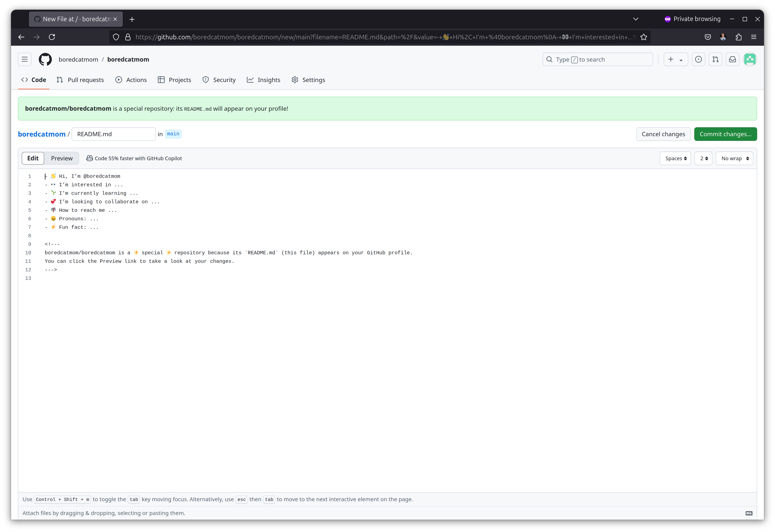
Task: Click the 'I'm looking to collaborate on' line
Action: (102, 202)
